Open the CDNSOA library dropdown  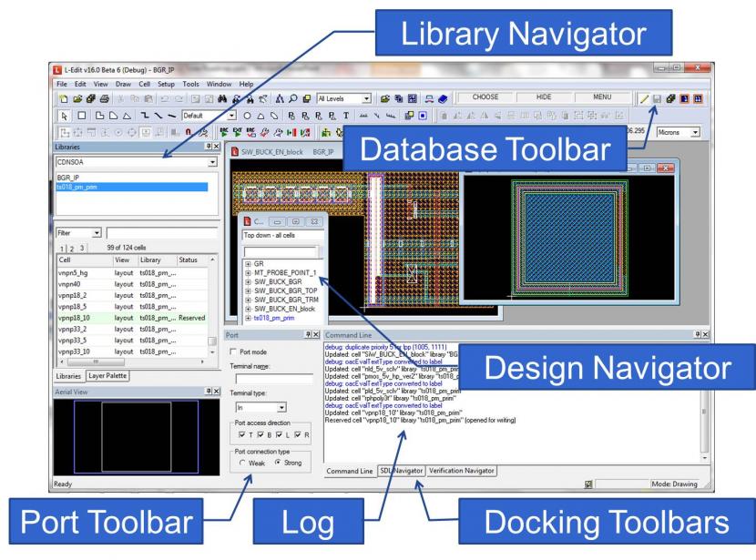tap(212, 162)
